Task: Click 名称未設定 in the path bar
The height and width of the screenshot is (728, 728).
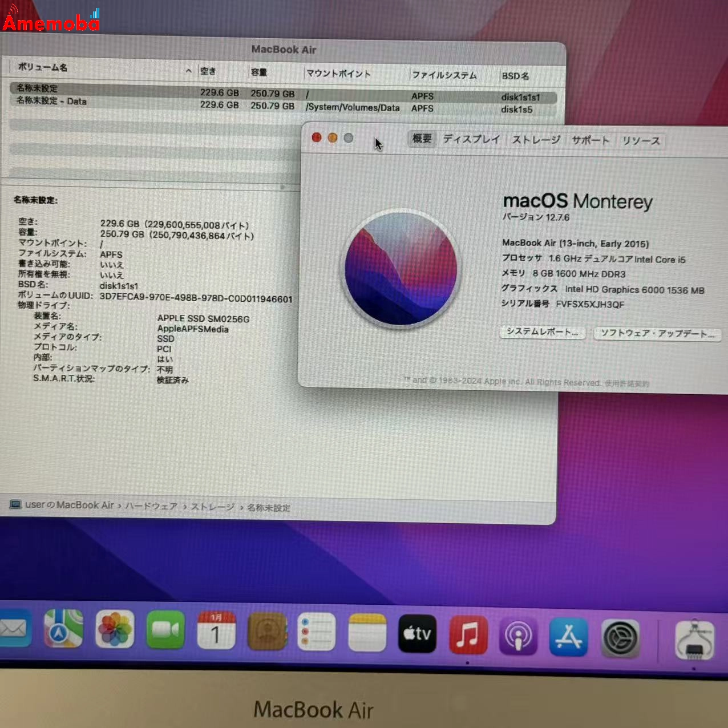Action: point(269,507)
